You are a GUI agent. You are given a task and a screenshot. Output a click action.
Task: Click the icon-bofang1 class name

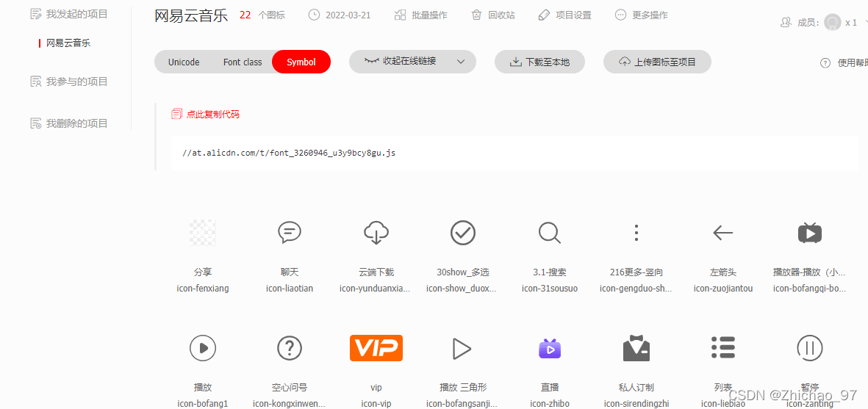203,403
